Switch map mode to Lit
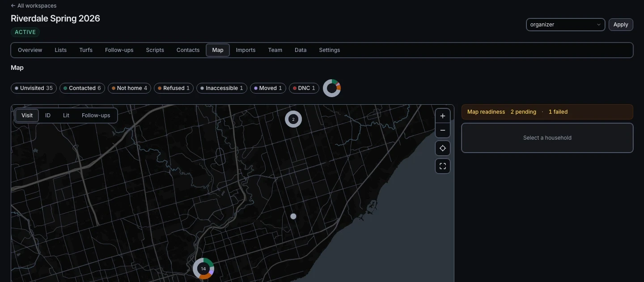This screenshot has height=282, width=644. [x=66, y=115]
